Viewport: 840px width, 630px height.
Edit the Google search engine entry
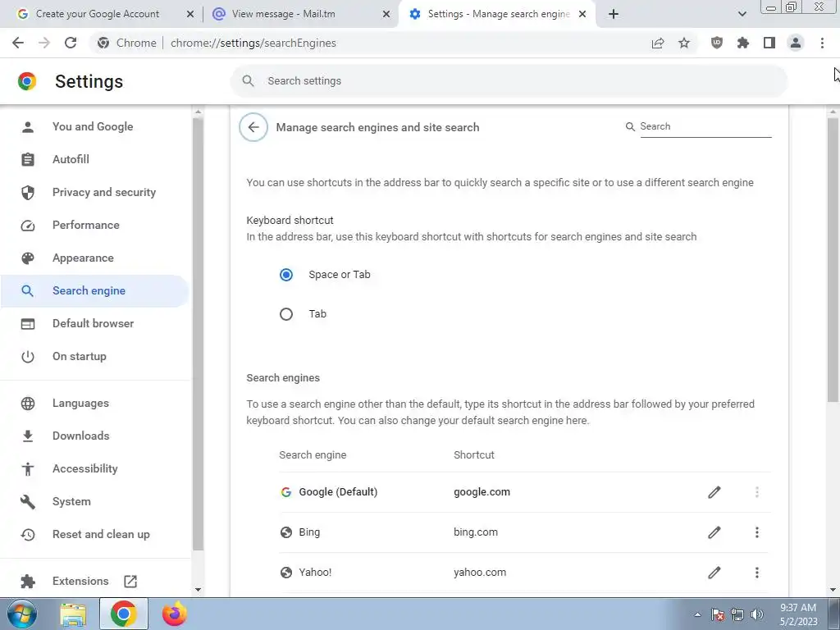point(714,492)
